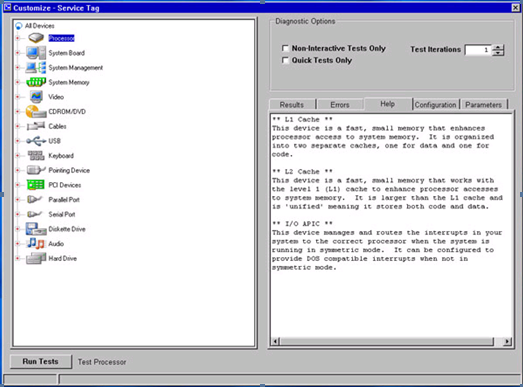Click the Test Iterations number field
523x387 pixels.
[478, 50]
